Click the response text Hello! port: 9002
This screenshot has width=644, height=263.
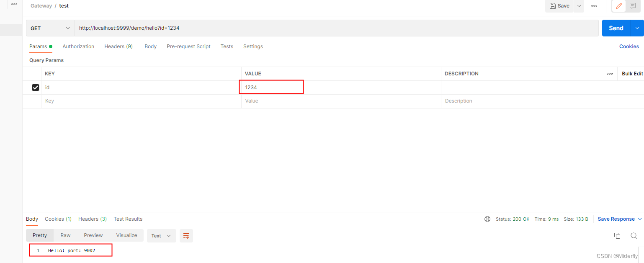72,250
